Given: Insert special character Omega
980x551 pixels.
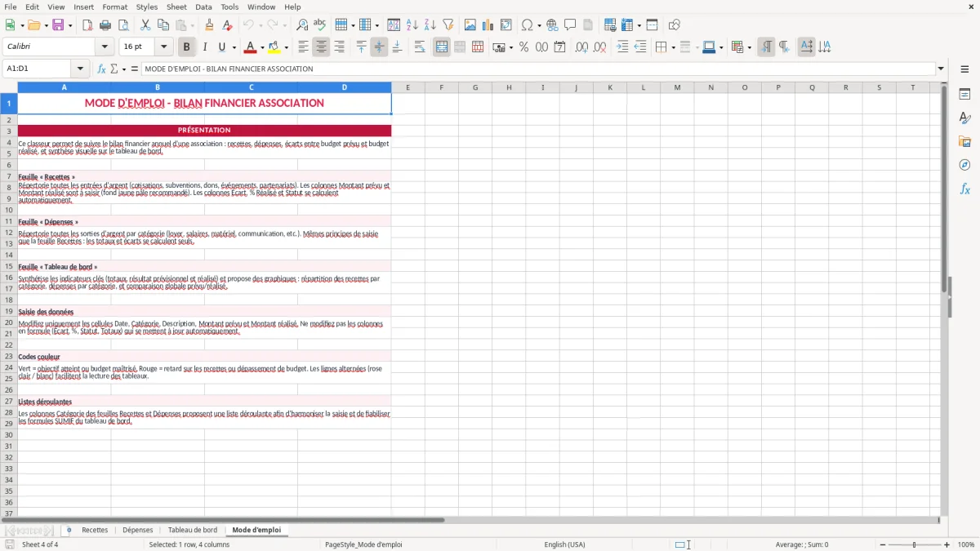Looking at the screenshot, I should coord(528,25).
